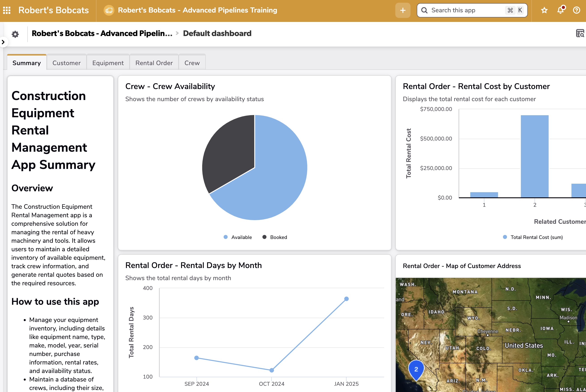Click the plus create-new button

(x=403, y=10)
